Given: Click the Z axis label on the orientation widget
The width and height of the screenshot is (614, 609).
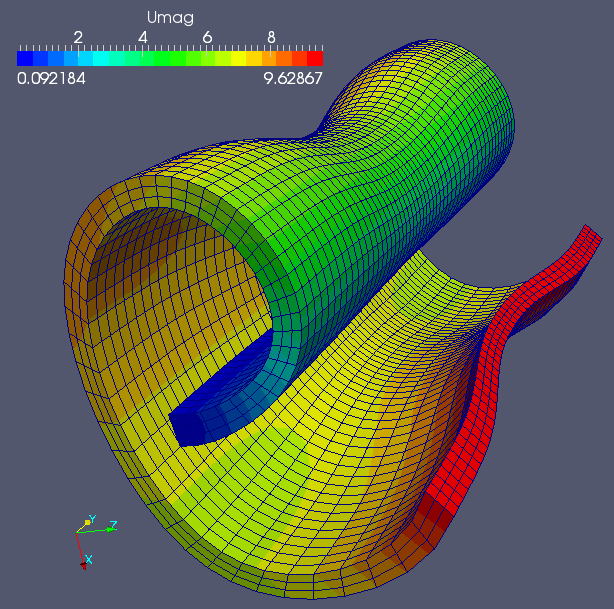Looking at the screenshot, I should tap(114, 525).
